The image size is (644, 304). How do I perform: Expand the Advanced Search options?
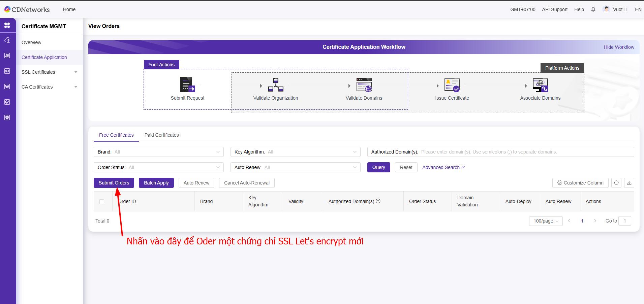click(443, 167)
